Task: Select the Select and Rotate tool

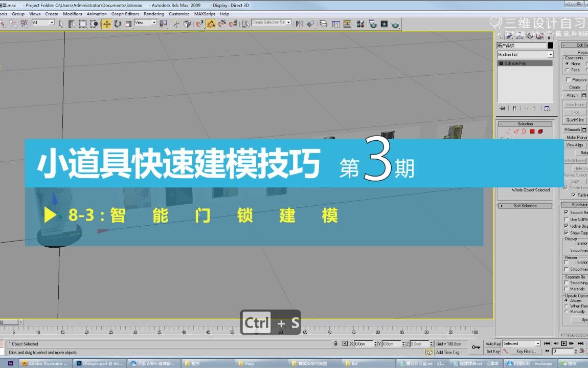Action: coord(117,23)
